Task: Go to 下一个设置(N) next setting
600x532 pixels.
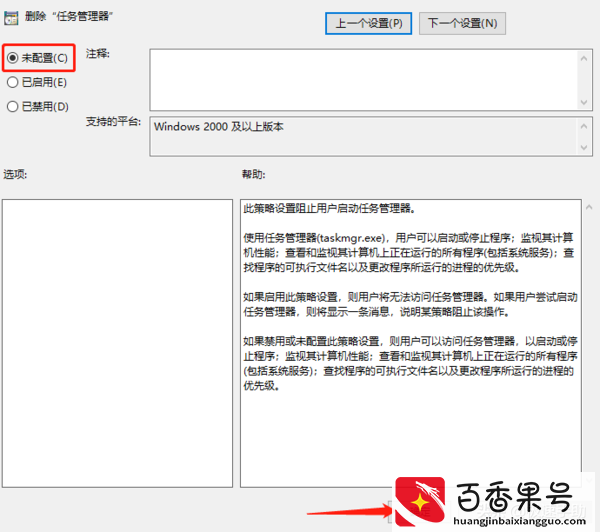Action: pyautogui.click(x=462, y=23)
